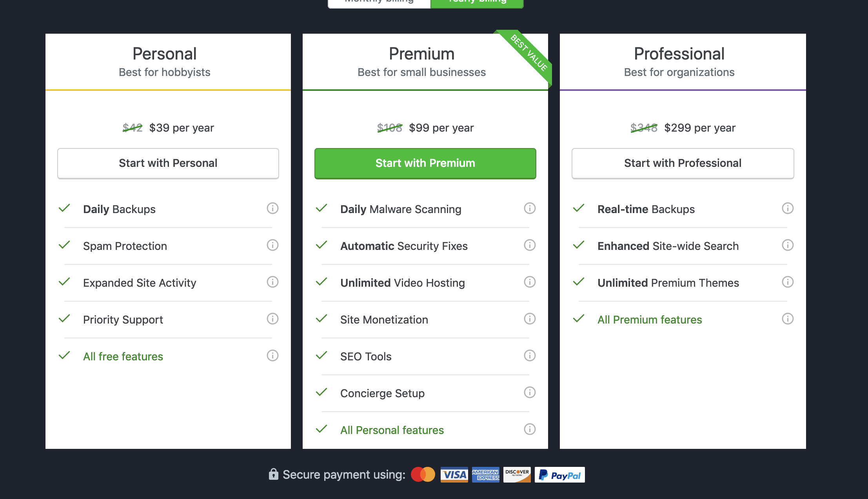This screenshot has width=868, height=499.
Task: Click info icon beside Unlimited Video Hosting
Action: click(x=530, y=282)
